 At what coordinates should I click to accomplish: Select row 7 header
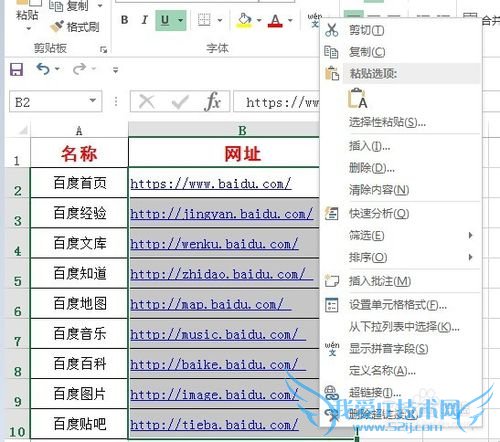[x=17, y=334]
